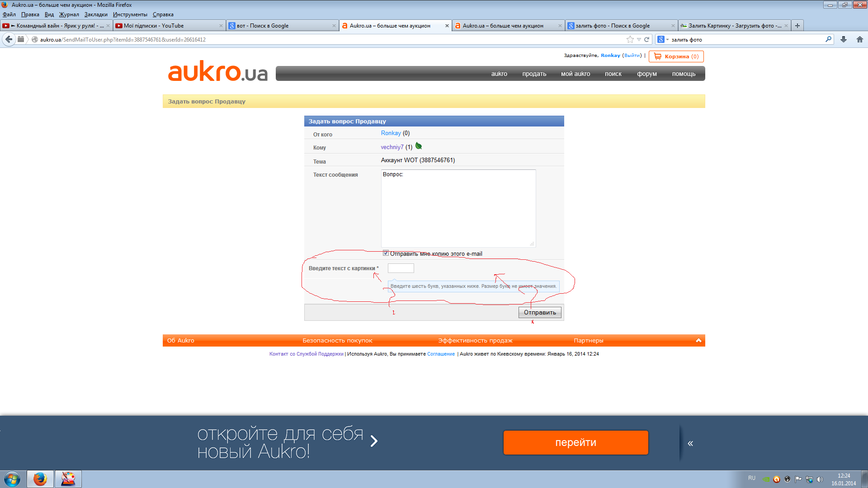Viewport: 868px width, 488px height.
Task: Open the Ronkay link in header greeting
Action: (610, 56)
